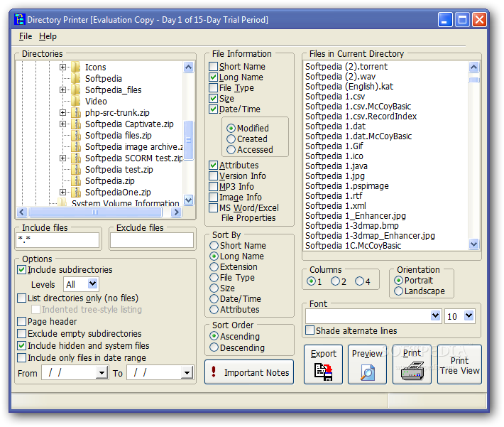The height and width of the screenshot is (427, 504).
Task: Click the Export icon button
Action: click(x=323, y=364)
